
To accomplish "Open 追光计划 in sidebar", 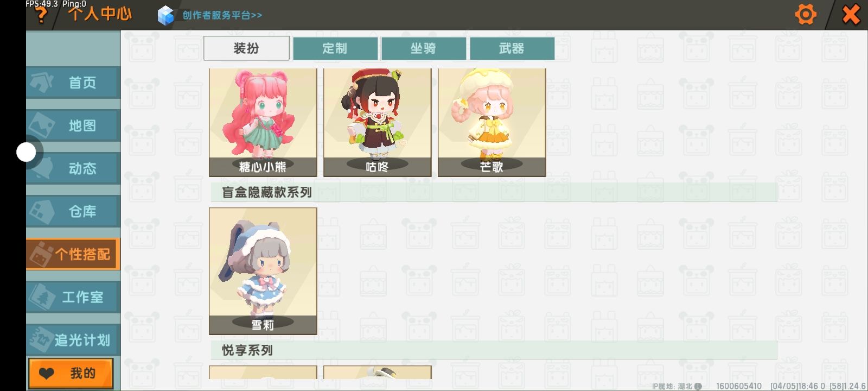I will click(73, 340).
